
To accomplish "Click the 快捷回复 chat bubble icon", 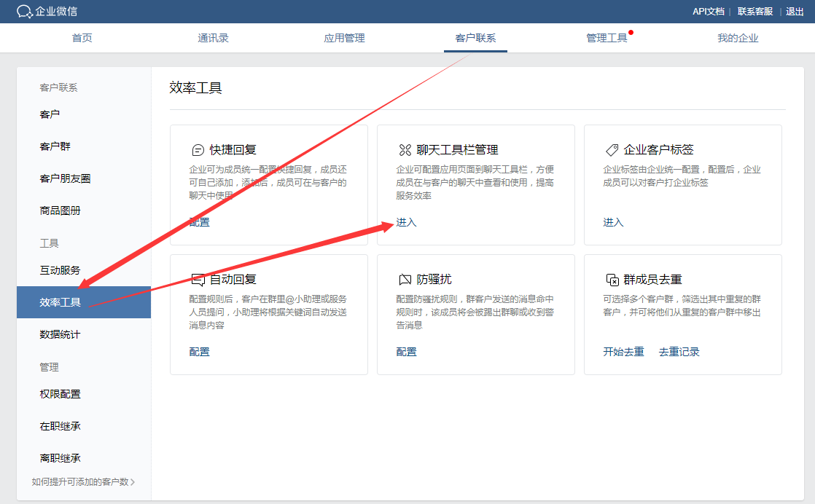I will pyautogui.click(x=198, y=150).
